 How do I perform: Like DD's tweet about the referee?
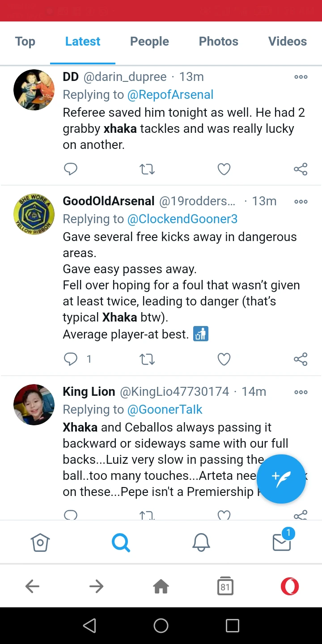pyautogui.click(x=224, y=169)
